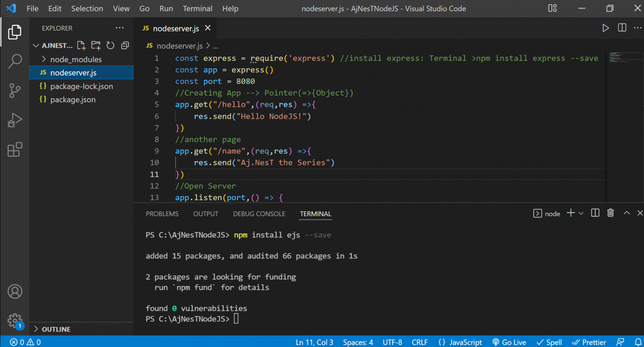
Task: Open the Extensions view
Action: coord(15,150)
